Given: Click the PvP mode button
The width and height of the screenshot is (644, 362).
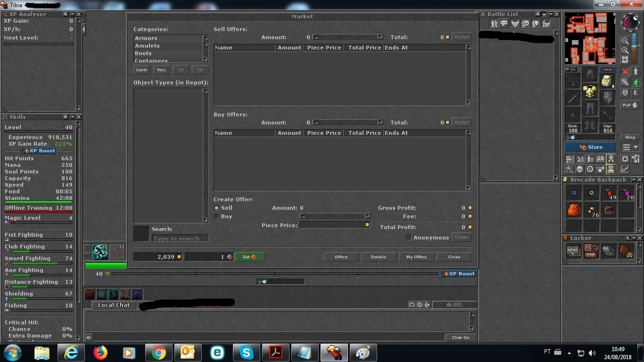Looking at the screenshot, I should tap(630, 105).
